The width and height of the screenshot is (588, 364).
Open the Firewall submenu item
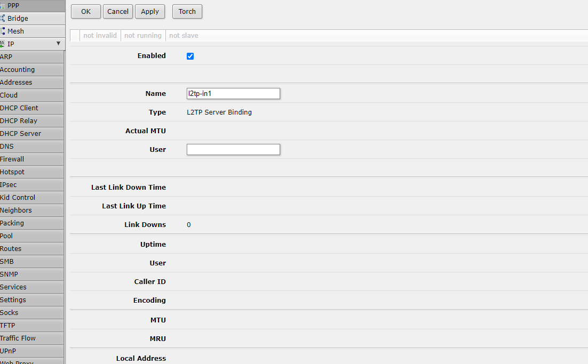12,159
